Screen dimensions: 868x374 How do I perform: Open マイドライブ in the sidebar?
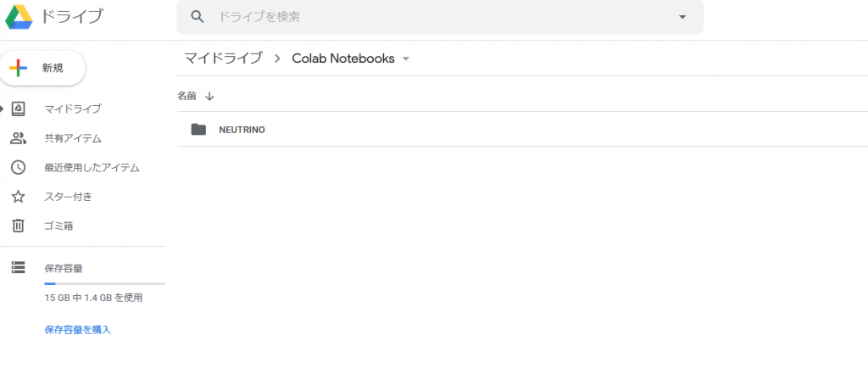(x=73, y=109)
